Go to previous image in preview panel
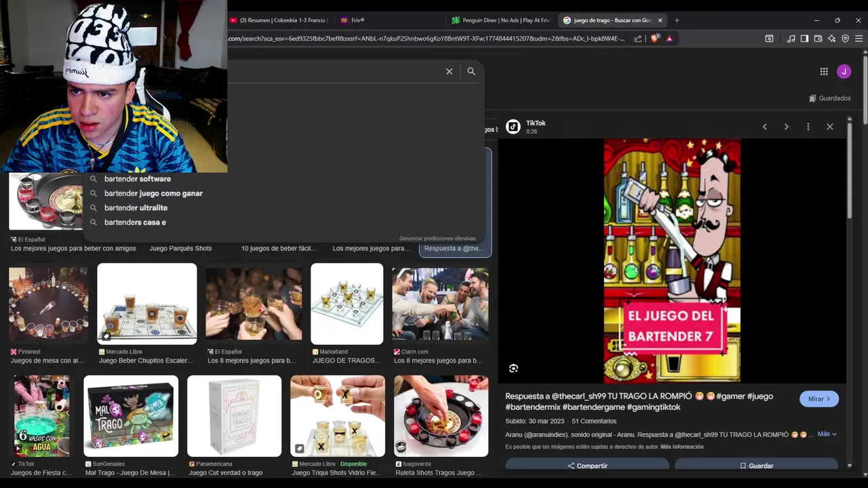868x488 pixels. point(765,127)
